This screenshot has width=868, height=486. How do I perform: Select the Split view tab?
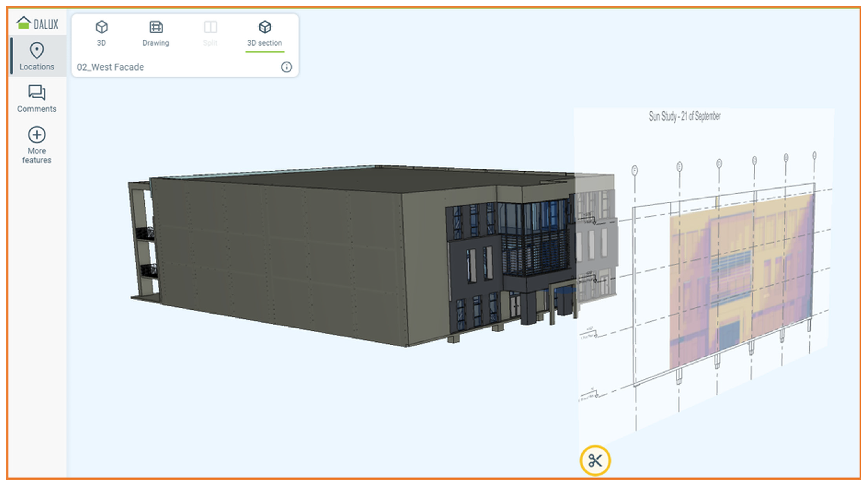[210, 33]
